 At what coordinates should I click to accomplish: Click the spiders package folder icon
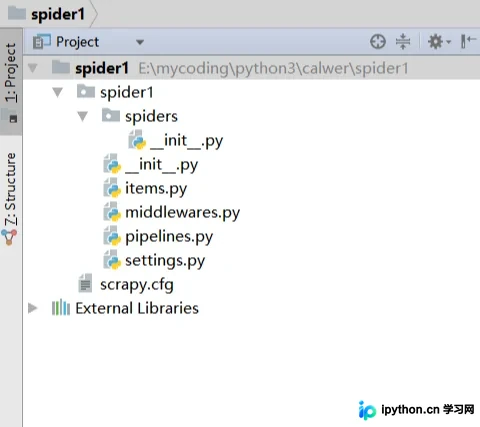pyautogui.click(x=111, y=115)
